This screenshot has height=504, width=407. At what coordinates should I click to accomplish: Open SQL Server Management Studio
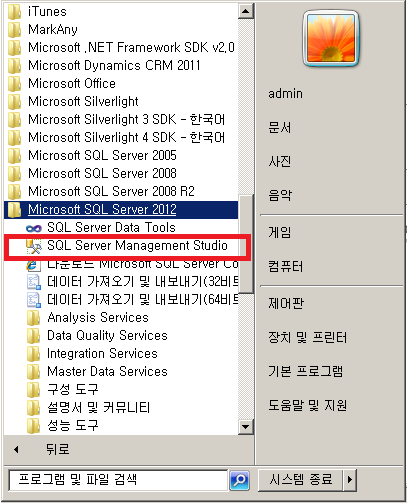(x=127, y=246)
